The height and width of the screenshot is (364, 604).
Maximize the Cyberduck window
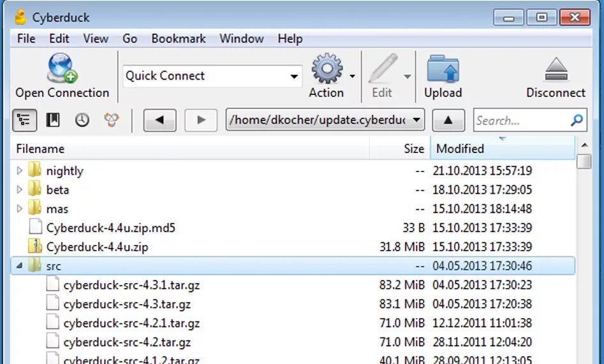541,17
